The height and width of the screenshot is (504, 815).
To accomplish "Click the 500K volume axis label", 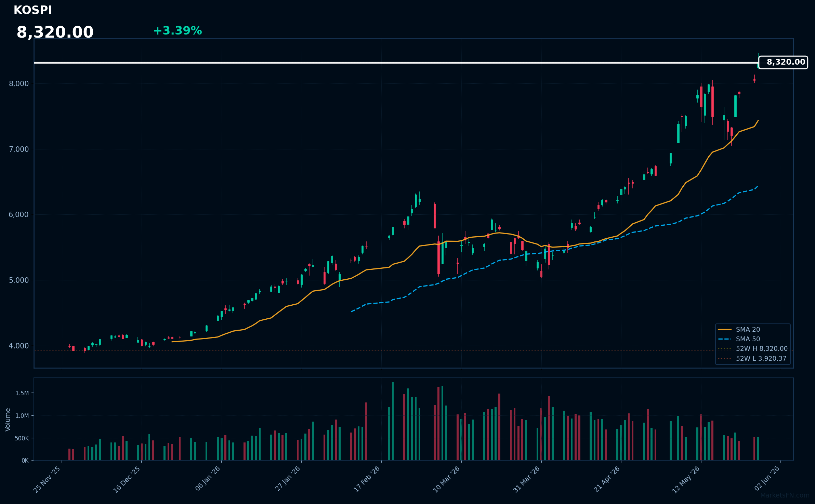I will (22, 438).
